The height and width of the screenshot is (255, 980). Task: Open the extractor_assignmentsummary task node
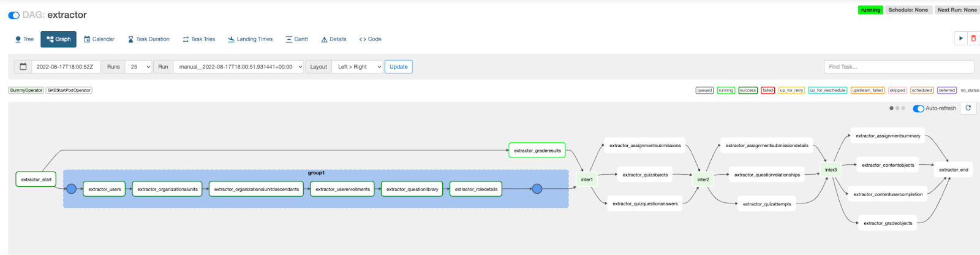tap(888, 136)
